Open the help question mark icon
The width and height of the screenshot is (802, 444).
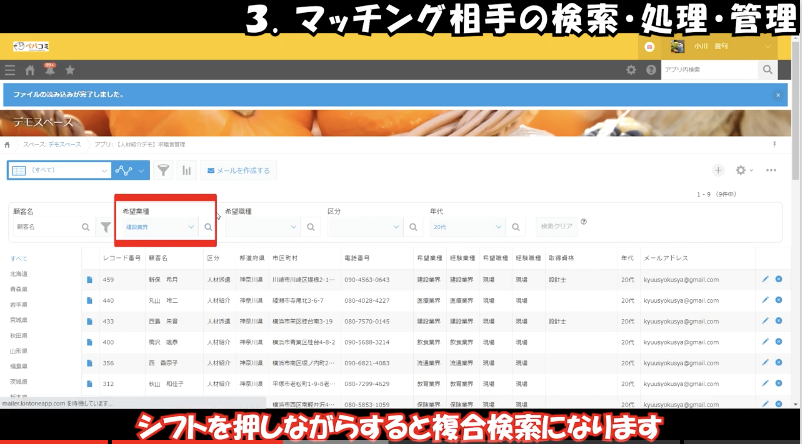[x=651, y=70]
